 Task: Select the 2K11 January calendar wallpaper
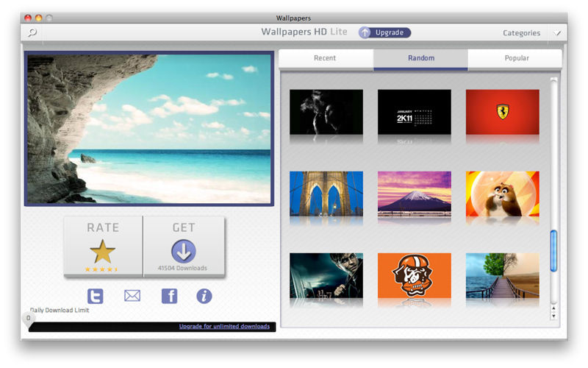pyautogui.click(x=415, y=112)
